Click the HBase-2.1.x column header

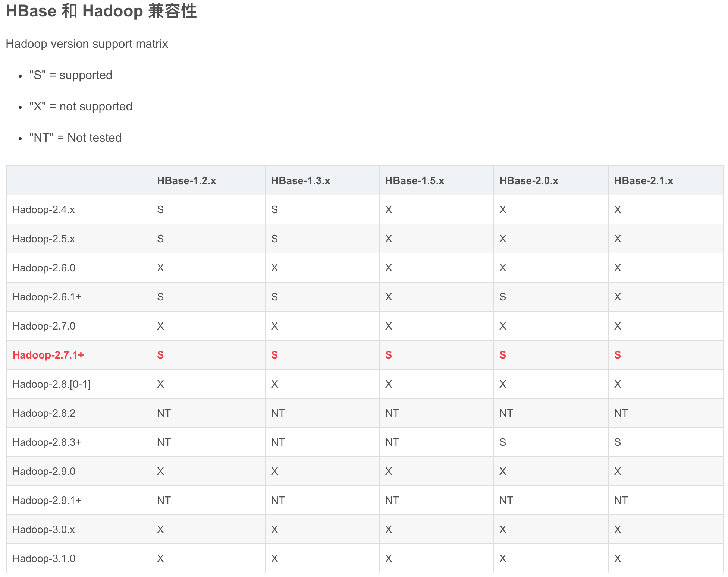coord(643,180)
